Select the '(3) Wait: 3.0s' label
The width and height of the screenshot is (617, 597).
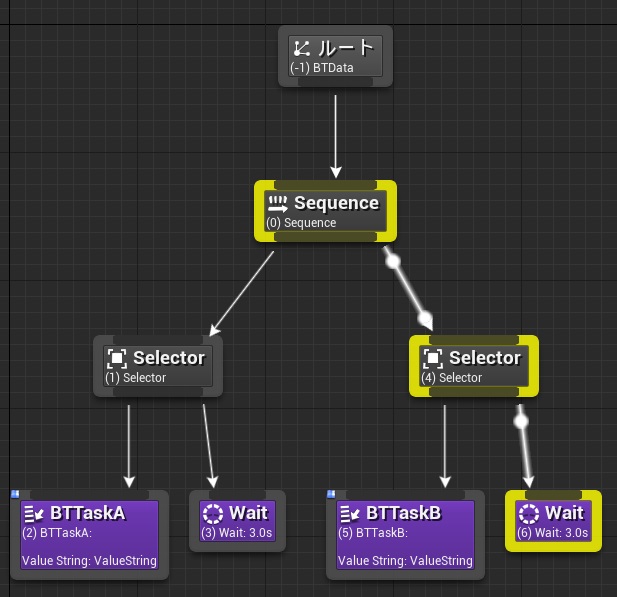pyautogui.click(x=236, y=533)
